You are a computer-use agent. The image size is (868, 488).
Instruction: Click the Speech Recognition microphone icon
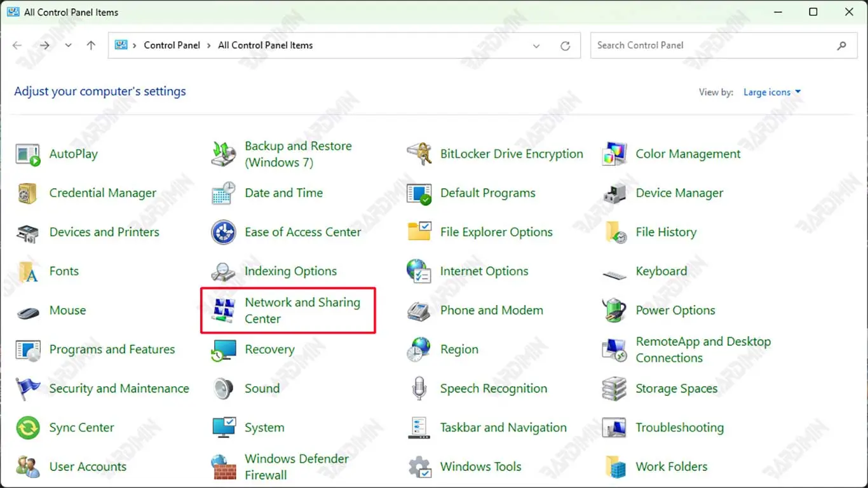coord(419,389)
